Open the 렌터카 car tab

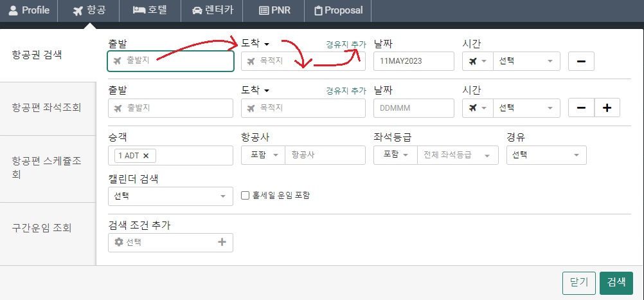tap(212, 11)
